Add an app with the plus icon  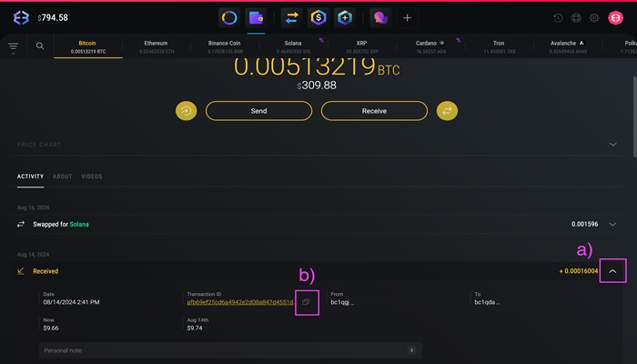[x=407, y=17]
